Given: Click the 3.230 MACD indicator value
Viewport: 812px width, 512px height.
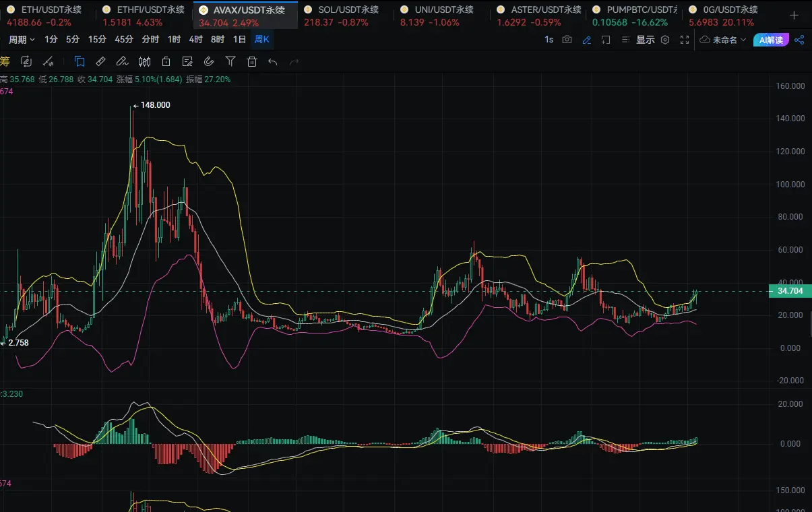Looking at the screenshot, I should 13,393.
